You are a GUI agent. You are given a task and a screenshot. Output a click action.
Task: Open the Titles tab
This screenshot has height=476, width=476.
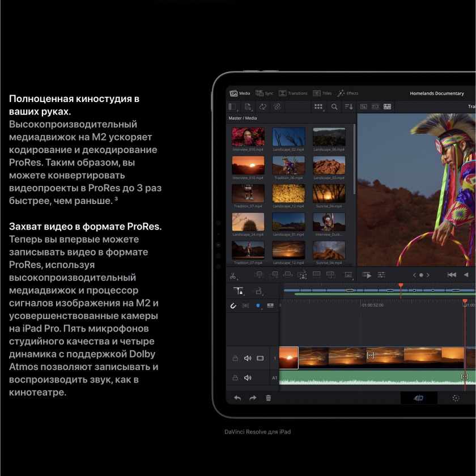pyautogui.click(x=322, y=93)
